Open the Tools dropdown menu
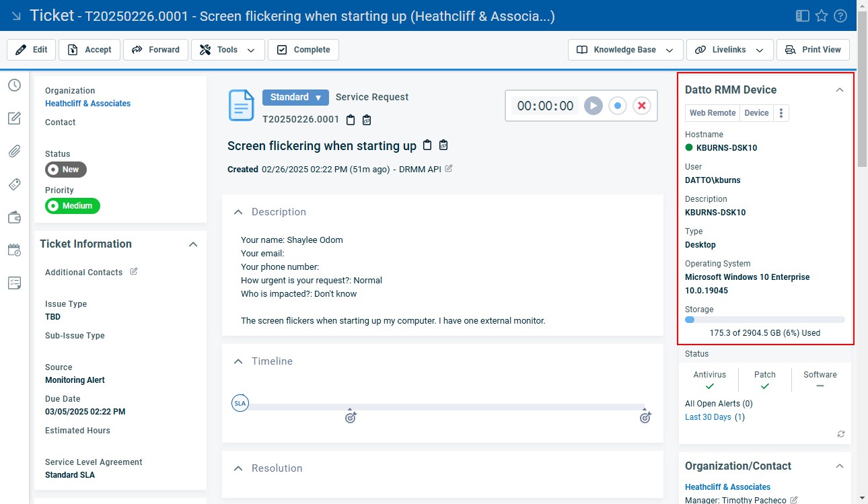 227,50
